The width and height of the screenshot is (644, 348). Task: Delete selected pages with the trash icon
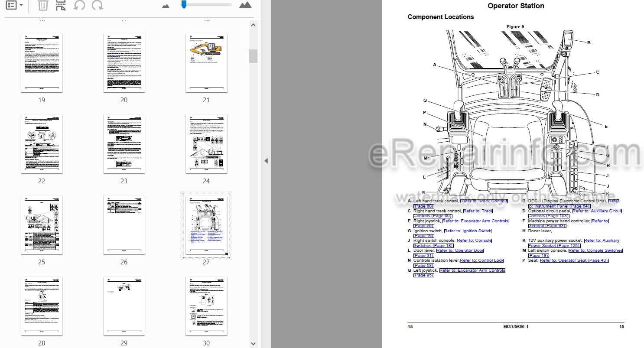click(43, 6)
